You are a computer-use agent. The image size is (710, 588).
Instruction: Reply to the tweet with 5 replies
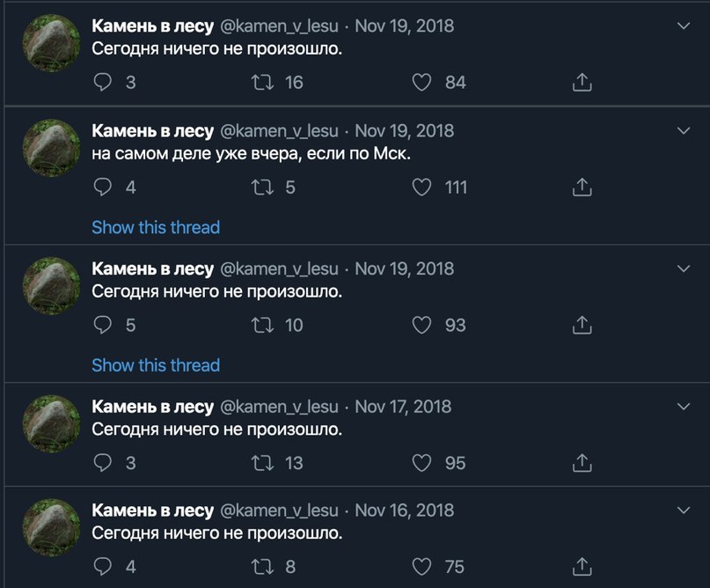click(104, 325)
